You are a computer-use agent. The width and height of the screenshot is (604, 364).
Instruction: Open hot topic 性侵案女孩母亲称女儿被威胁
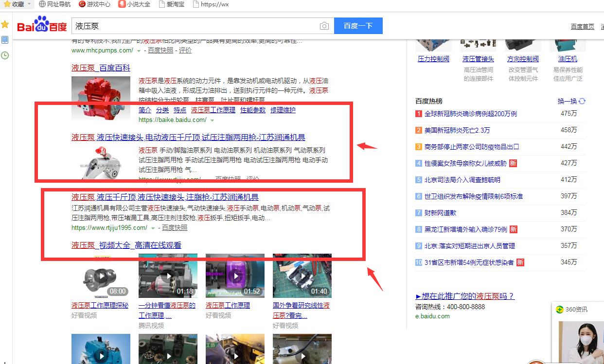click(465, 163)
